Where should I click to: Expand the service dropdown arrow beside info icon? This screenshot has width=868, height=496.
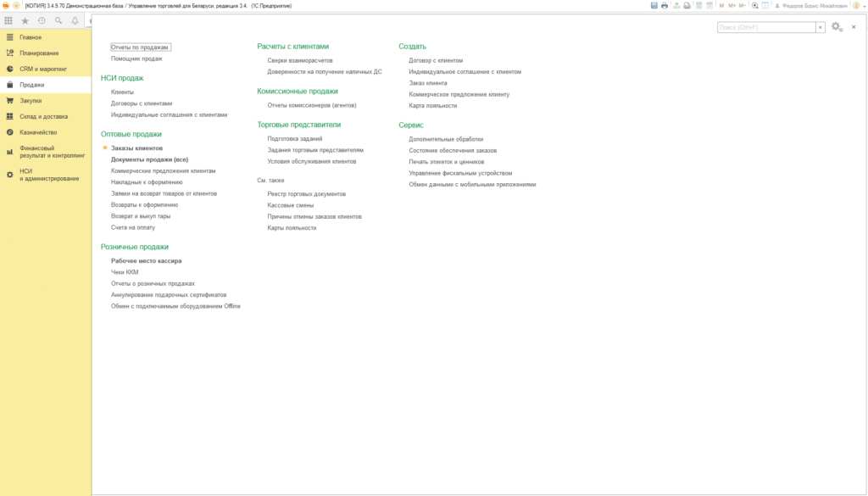pos(863,6)
